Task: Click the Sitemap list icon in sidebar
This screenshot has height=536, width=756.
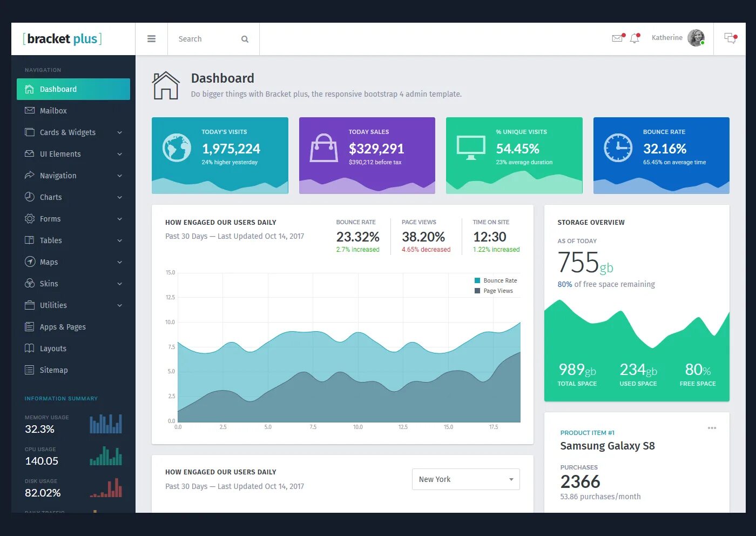Action: (30, 370)
